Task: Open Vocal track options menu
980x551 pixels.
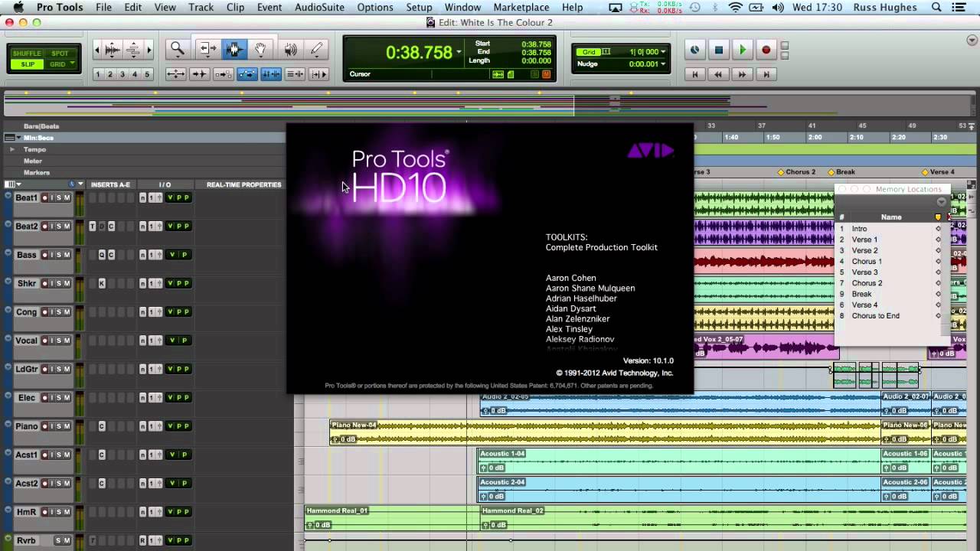Action: tap(8, 339)
